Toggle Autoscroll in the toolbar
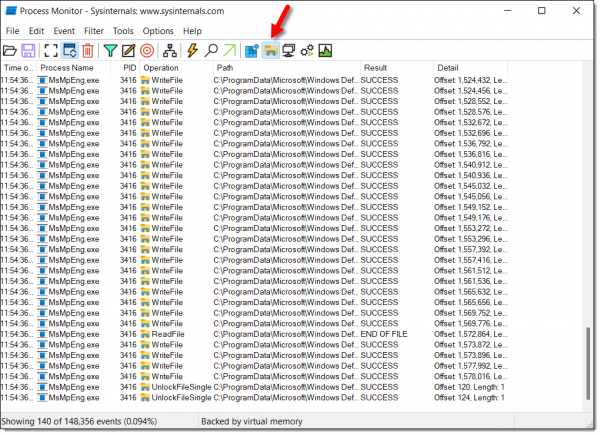 pyautogui.click(x=70, y=51)
